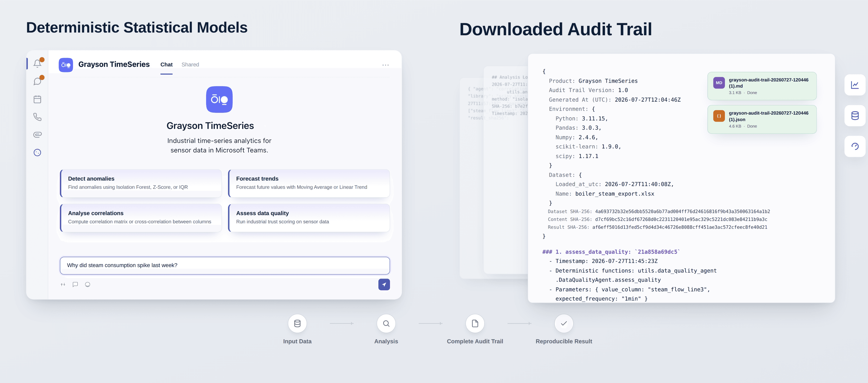Open the Files paperclip sidebar icon
This screenshot has width=868, height=383.
click(x=37, y=135)
